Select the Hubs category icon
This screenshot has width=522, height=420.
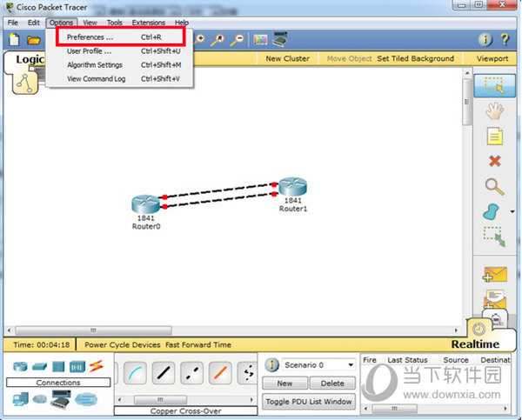58,367
